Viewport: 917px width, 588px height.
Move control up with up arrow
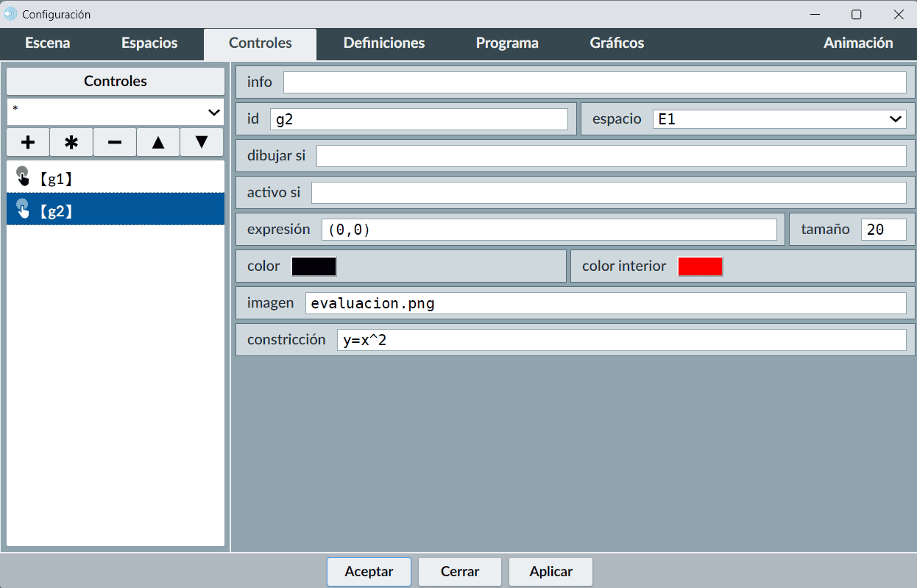tap(158, 142)
